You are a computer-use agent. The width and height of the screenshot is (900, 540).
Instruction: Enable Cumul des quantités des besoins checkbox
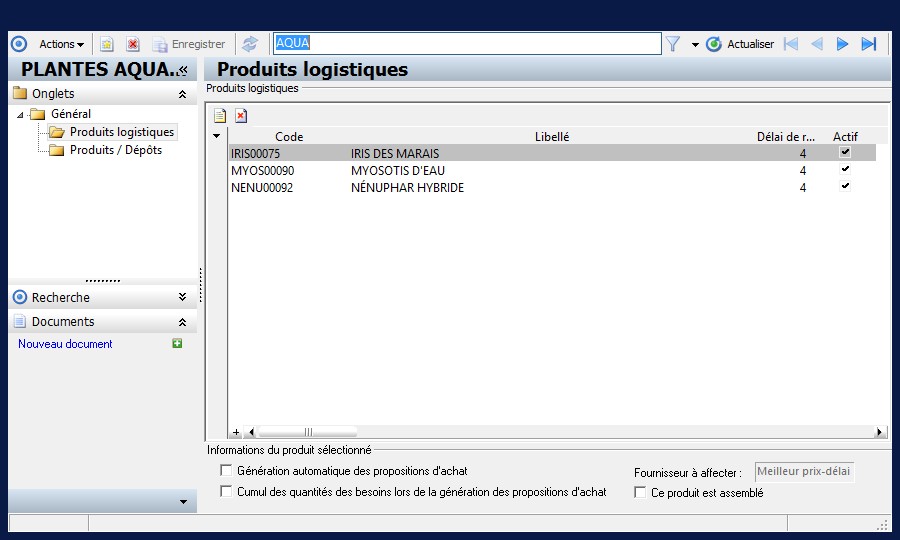click(226, 491)
